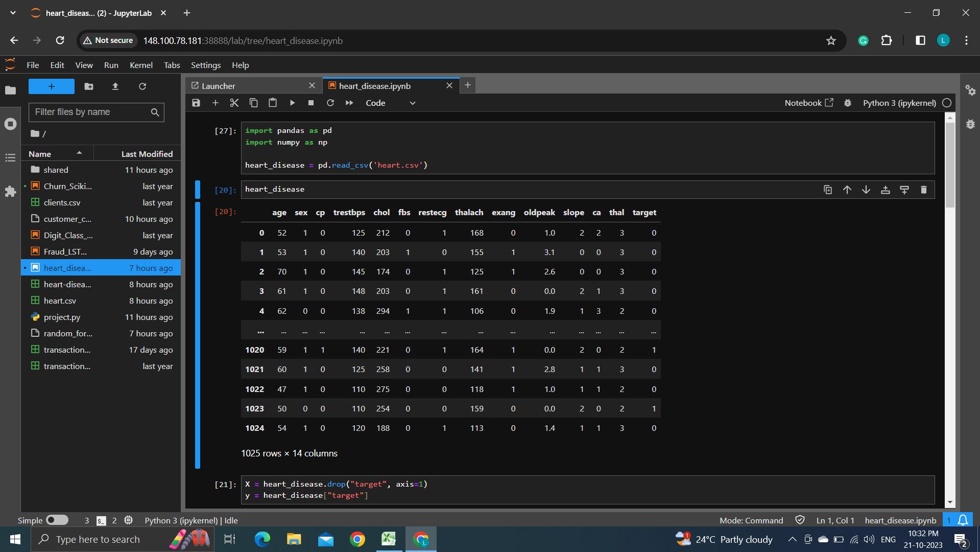Click the notebook trust shield status icon

(800, 520)
